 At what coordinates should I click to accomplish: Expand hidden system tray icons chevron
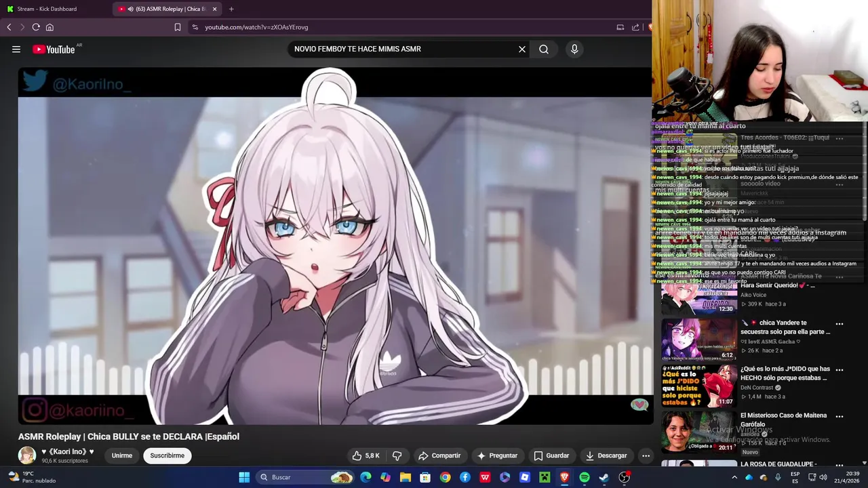[734, 477]
